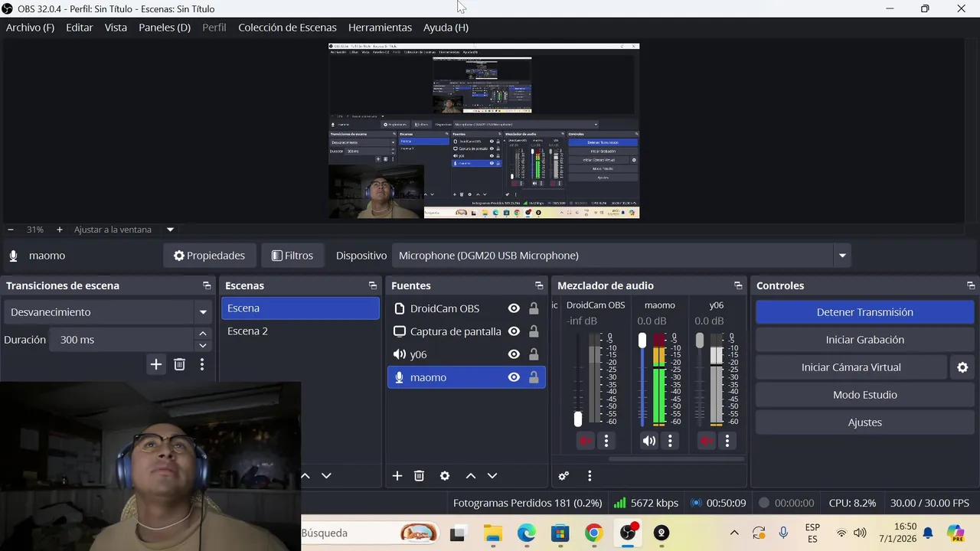Lock the DroidCam OBS source
The width and height of the screenshot is (980, 551).
tap(534, 308)
